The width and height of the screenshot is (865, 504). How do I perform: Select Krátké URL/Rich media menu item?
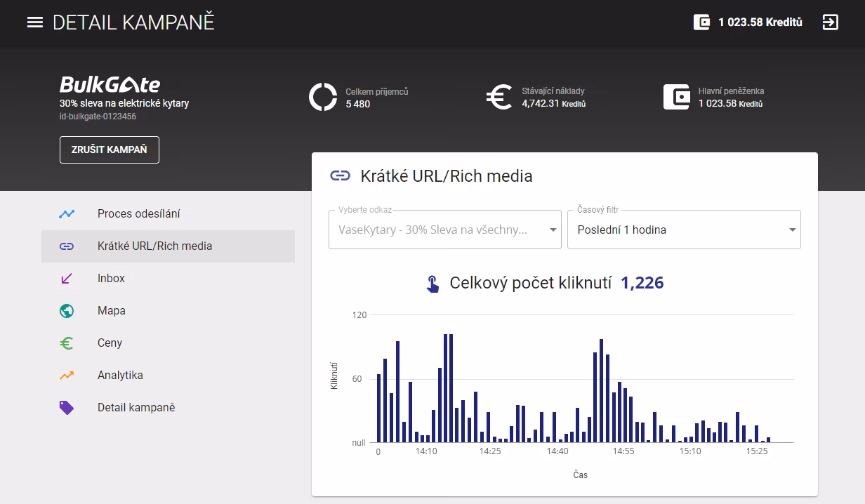[168, 246]
